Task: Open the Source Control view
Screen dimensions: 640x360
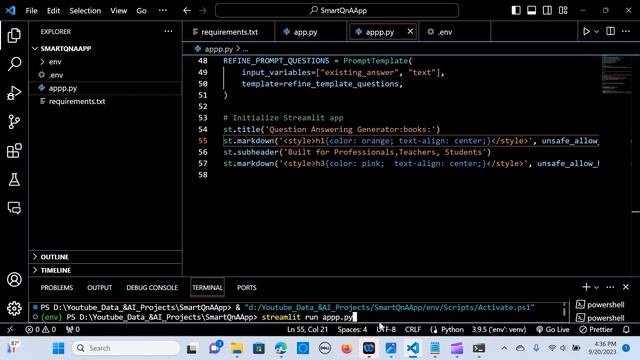Action: (x=14, y=122)
